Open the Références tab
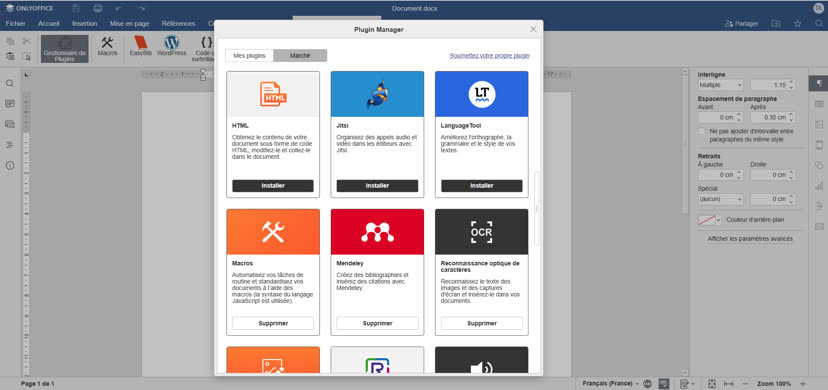This screenshot has height=390, width=828. [x=178, y=24]
